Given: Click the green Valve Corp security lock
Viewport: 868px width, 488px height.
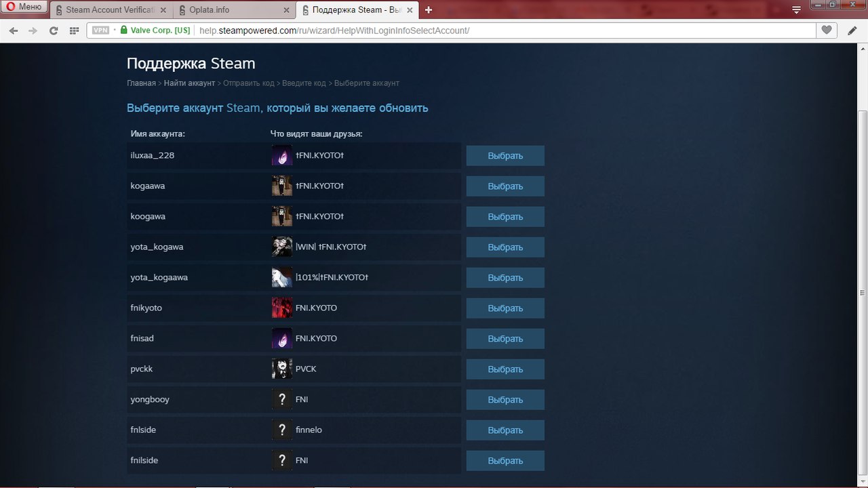Looking at the screenshot, I should tap(123, 30).
